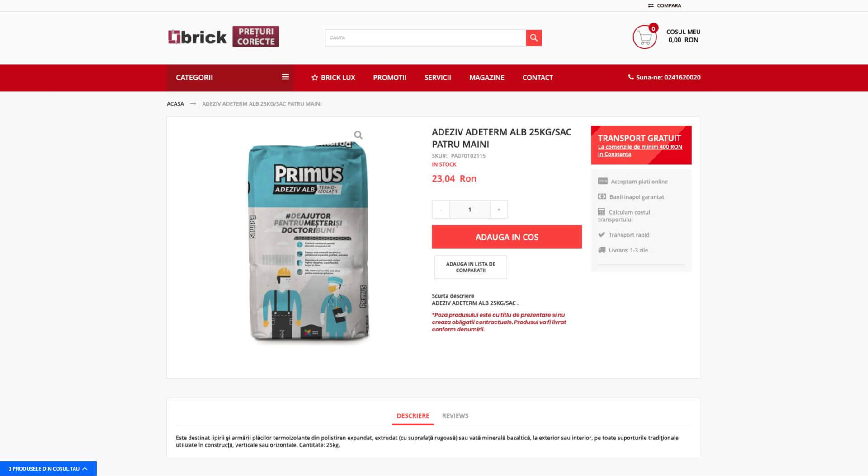Click the hamburger menu icon in Categorii
868x476 pixels.
285,77
